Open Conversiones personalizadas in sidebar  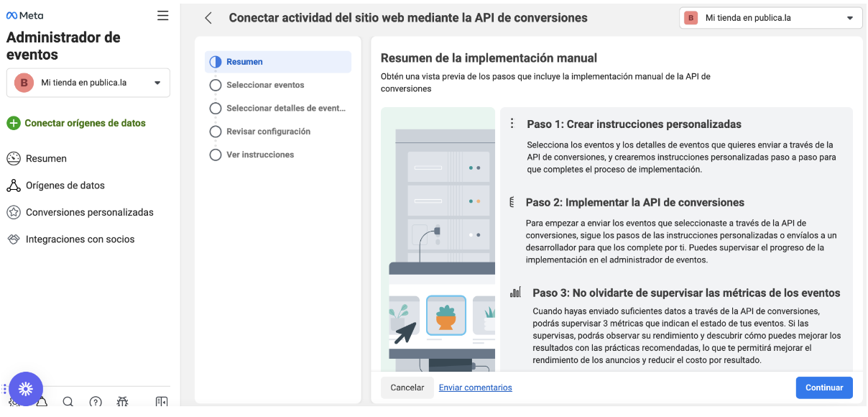click(x=89, y=213)
